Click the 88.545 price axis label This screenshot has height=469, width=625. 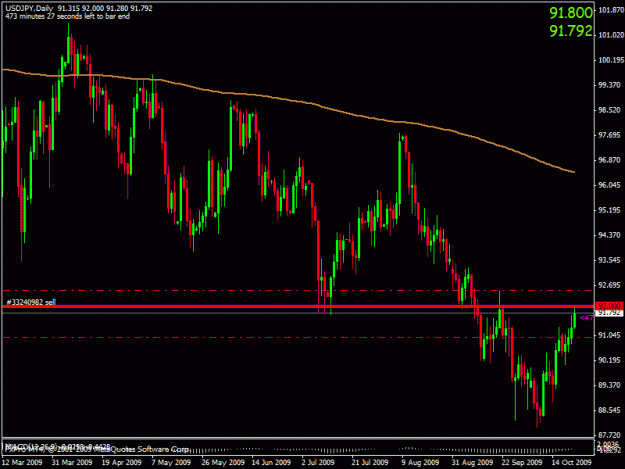[x=611, y=410]
